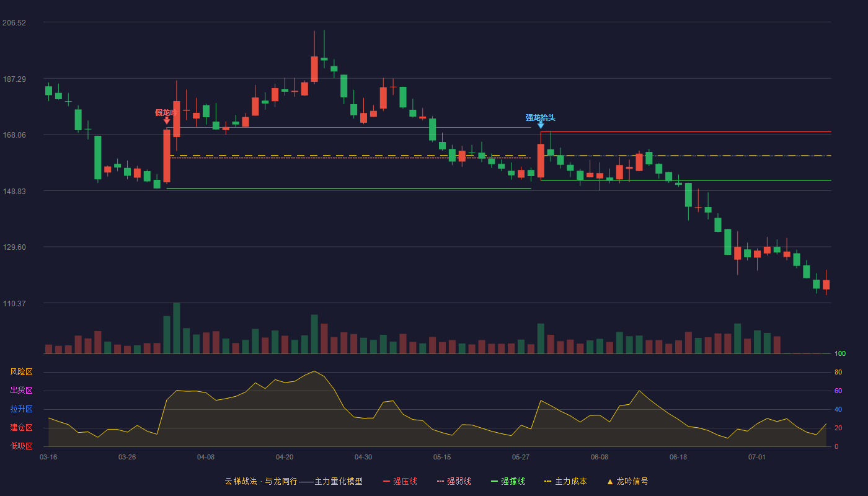Click the 05-15 date axis label
The image size is (868, 496).
click(442, 457)
